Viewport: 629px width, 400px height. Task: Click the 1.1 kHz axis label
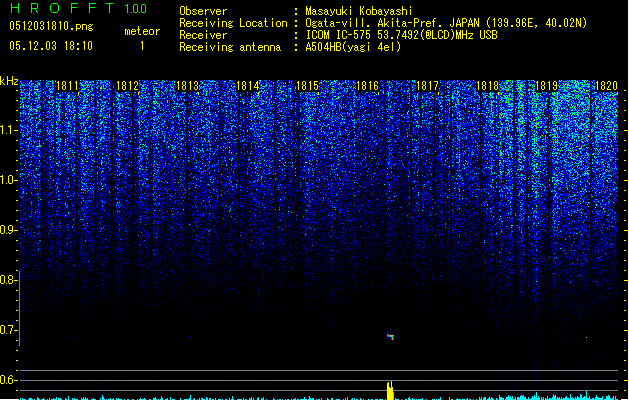pyautogui.click(x=8, y=130)
